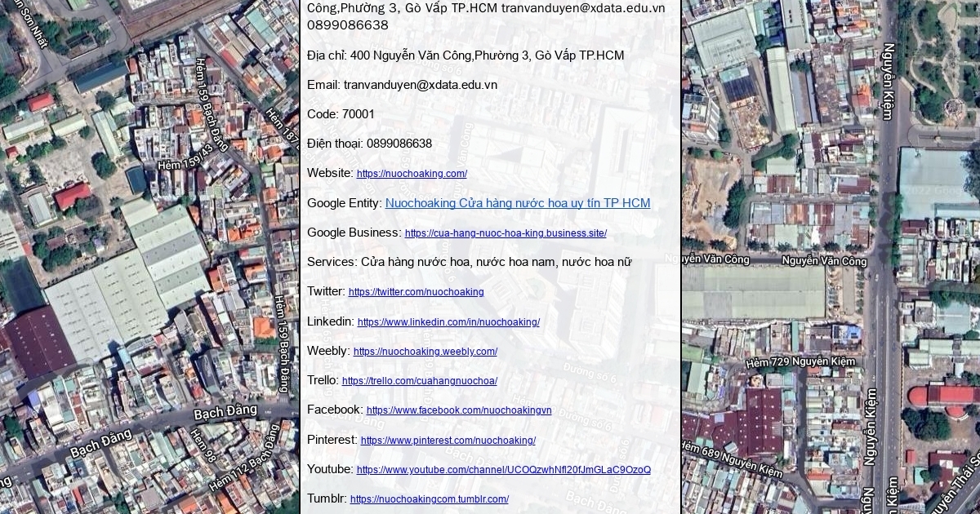Click the Hẻm 98 alley label

click(202, 445)
